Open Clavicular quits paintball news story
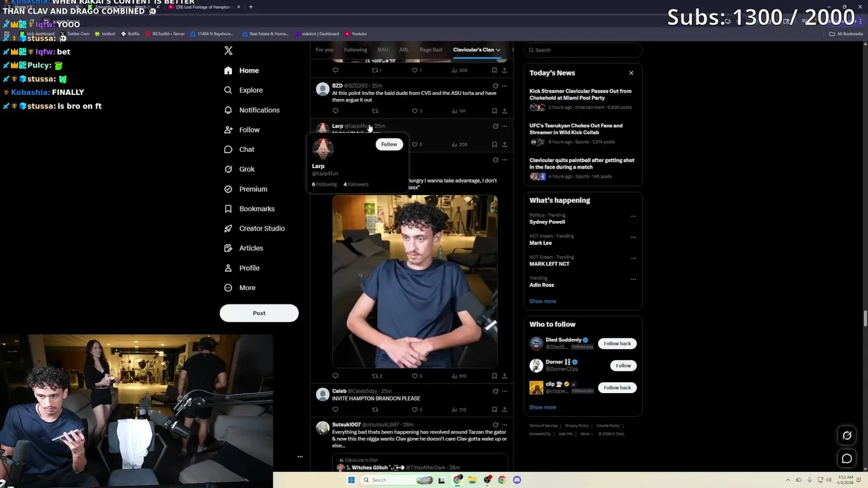This screenshot has height=488, width=868. click(582, 163)
